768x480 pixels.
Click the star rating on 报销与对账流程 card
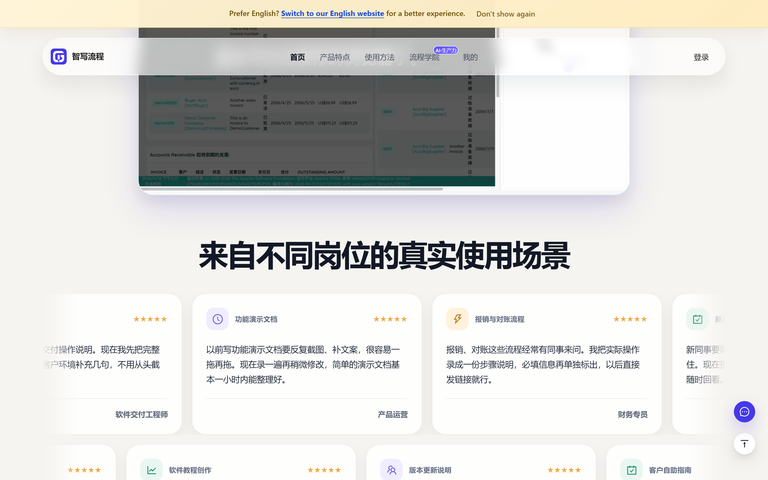point(630,319)
